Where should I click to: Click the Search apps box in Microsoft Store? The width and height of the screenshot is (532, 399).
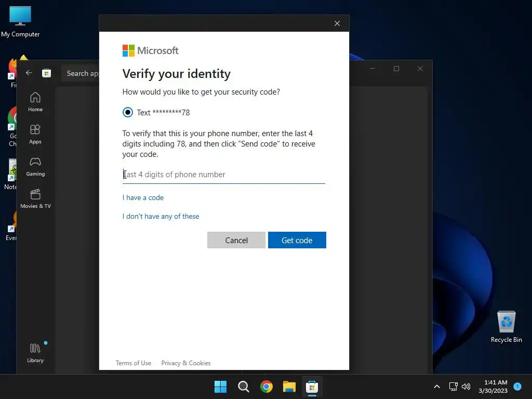pyautogui.click(x=81, y=73)
